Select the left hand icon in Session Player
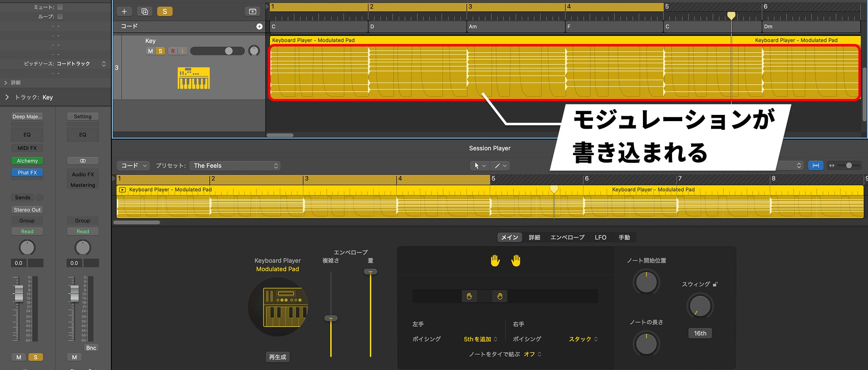This screenshot has height=370, width=868. pyautogui.click(x=495, y=261)
